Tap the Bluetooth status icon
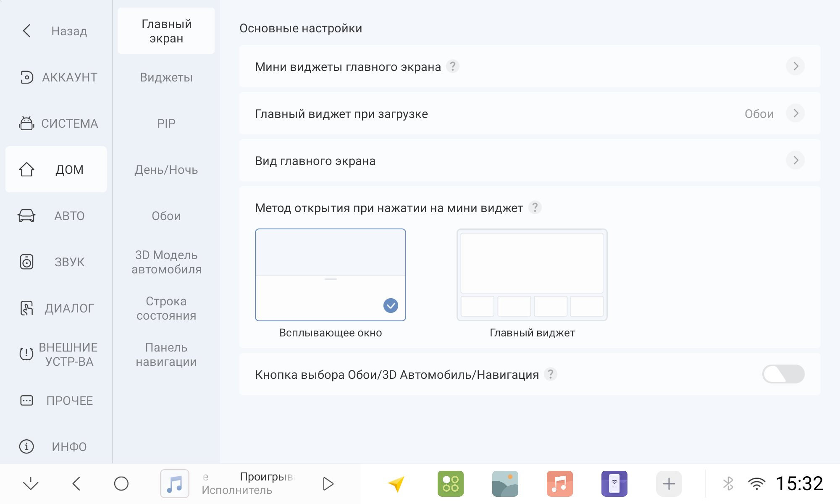 coord(728,484)
